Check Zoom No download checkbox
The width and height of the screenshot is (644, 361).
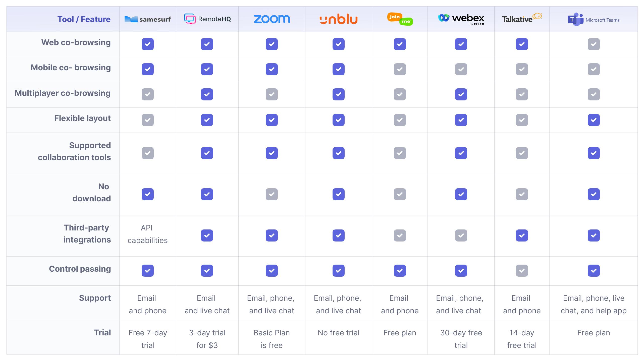point(272,194)
